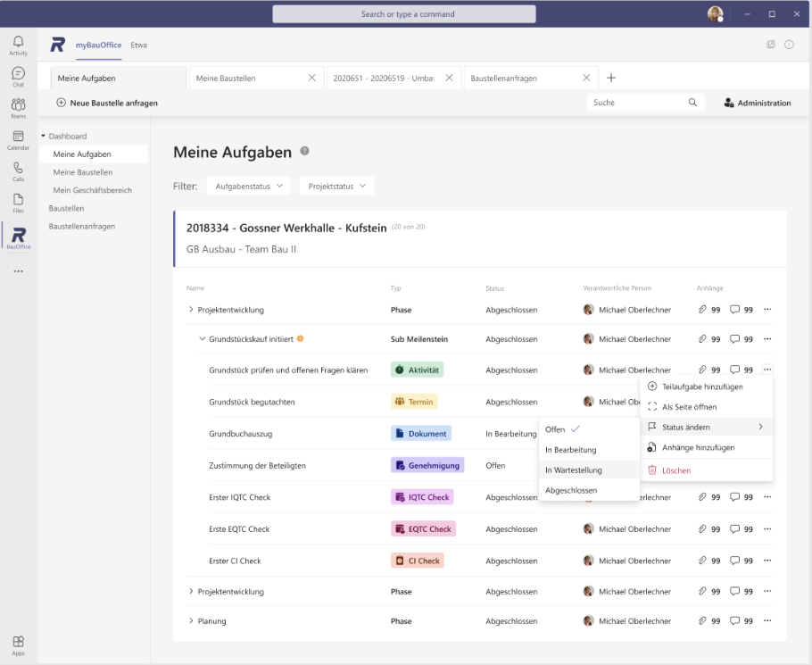Click the search magnifier icon in Suche field

(692, 103)
